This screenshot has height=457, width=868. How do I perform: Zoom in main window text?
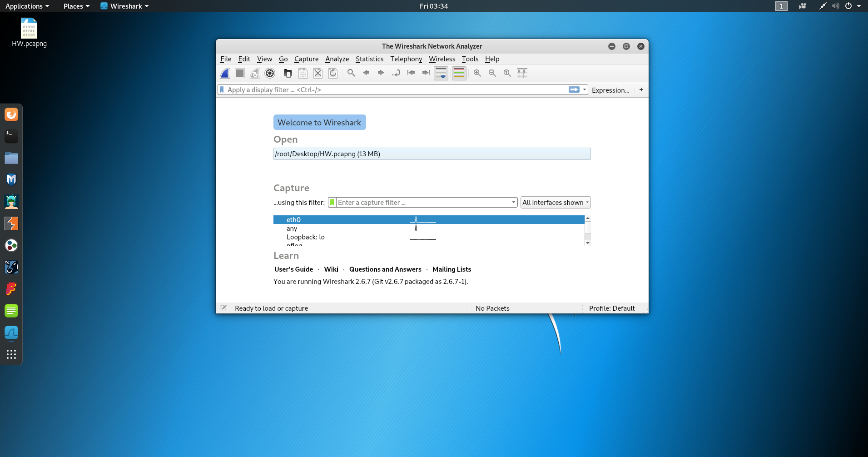[x=477, y=73]
